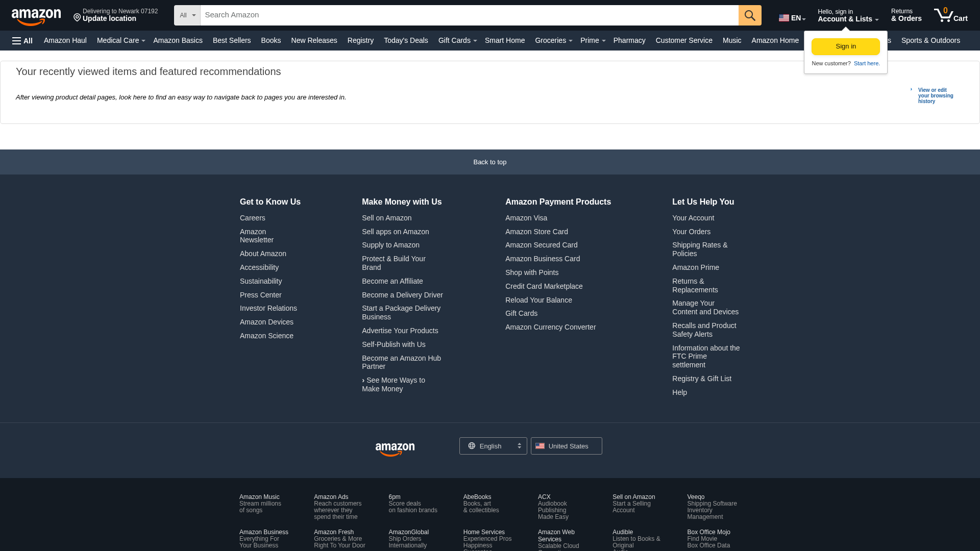Click Returns & Replacements link
Screen dimensions: 980x551
pyautogui.click(x=695, y=285)
